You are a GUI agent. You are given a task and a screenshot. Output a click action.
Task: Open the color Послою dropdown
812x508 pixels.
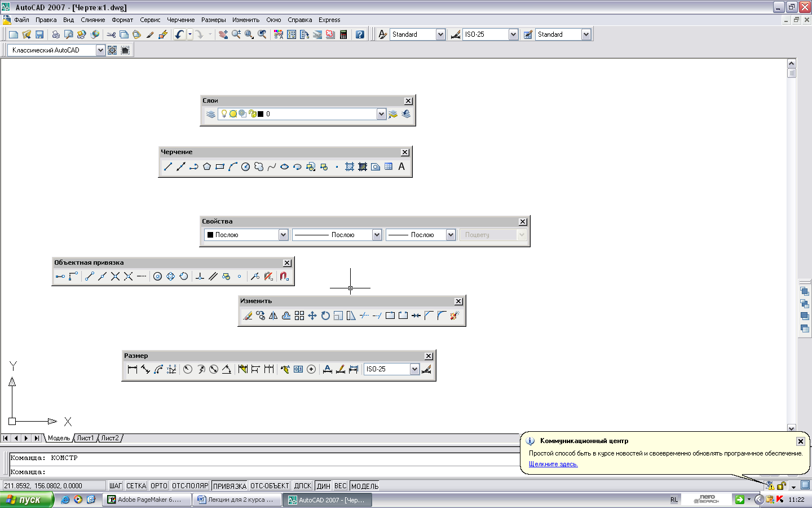click(283, 235)
